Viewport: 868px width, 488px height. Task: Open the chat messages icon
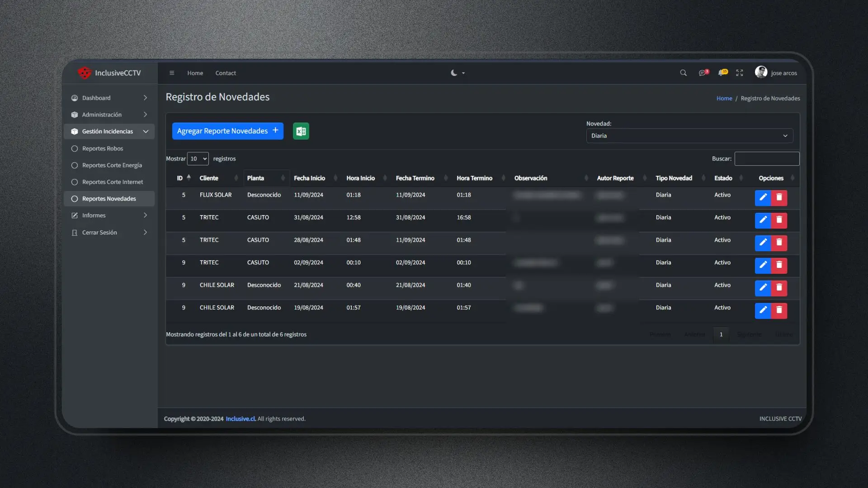pos(703,73)
